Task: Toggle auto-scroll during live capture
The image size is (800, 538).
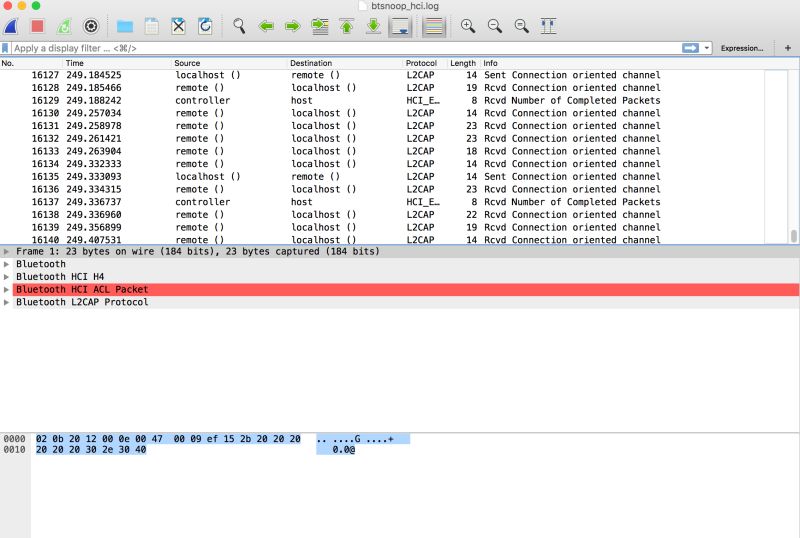Action: (x=401, y=27)
